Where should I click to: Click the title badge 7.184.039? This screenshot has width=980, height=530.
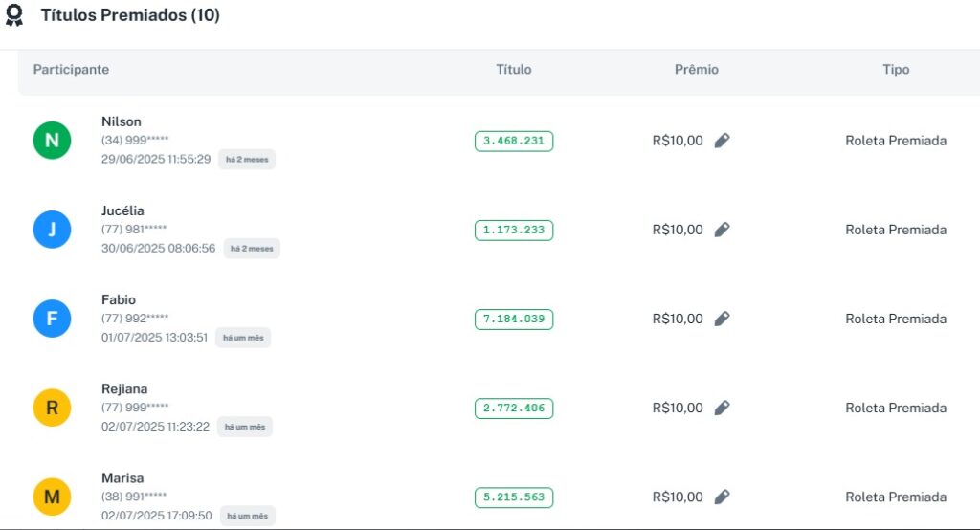tap(514, 319)
